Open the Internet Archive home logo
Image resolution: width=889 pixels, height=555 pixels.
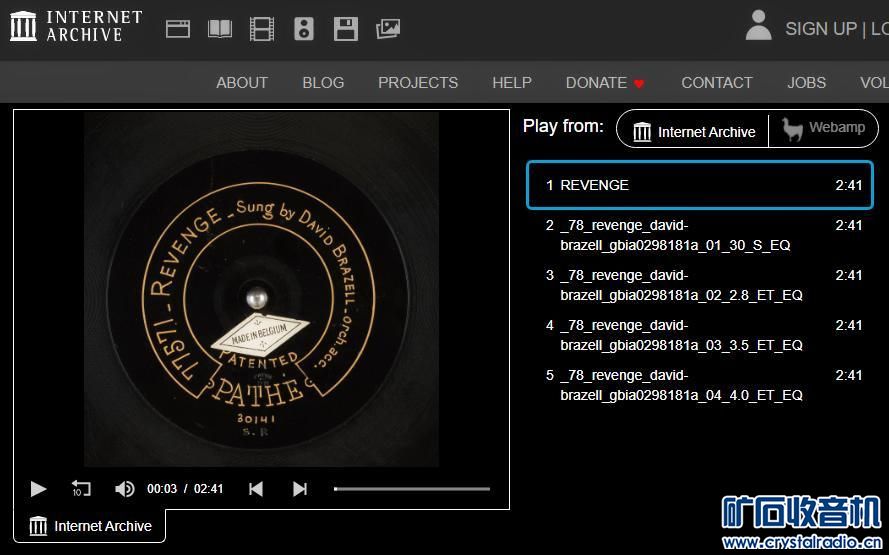76,27
